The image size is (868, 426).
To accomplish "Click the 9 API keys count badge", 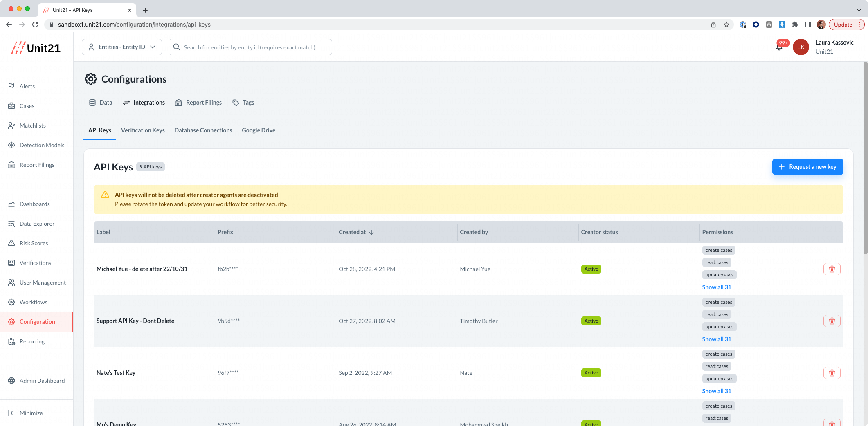I will pos(151,167).
